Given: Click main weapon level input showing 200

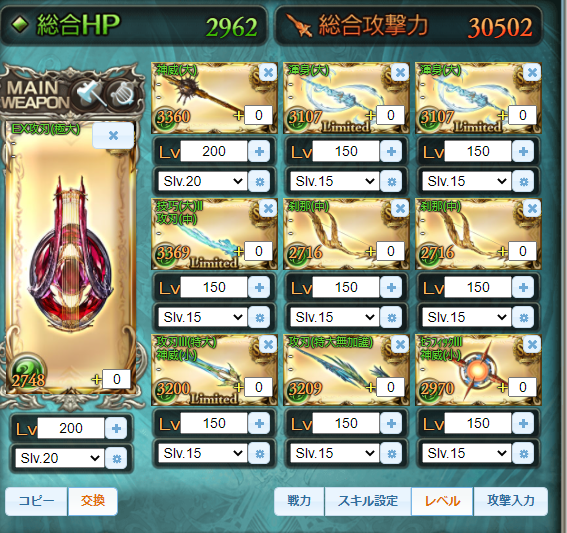Looking at the screenshot, I should click(x=71, y=428).
